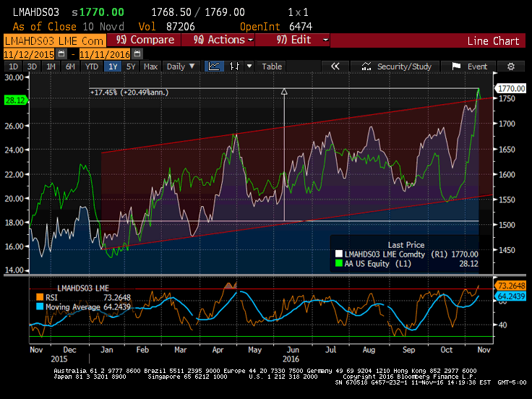
Task: Switch range to 1D
Action: 12,66
